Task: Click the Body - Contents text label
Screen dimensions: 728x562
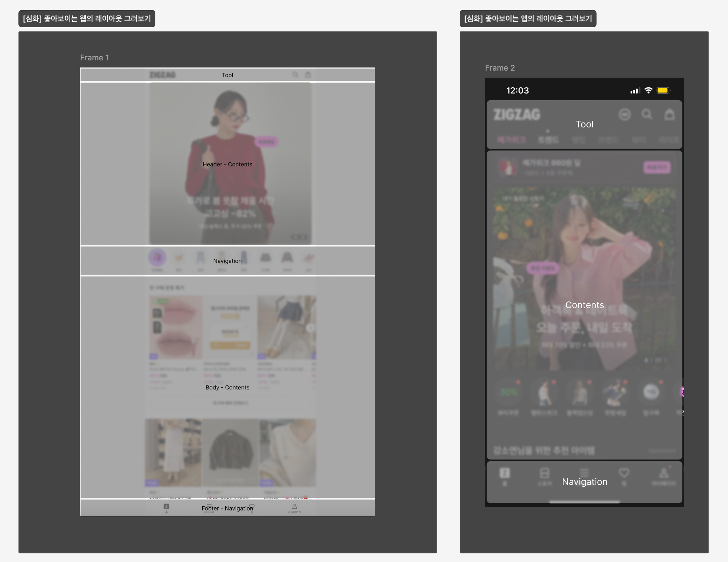Action: coord(227,388)
